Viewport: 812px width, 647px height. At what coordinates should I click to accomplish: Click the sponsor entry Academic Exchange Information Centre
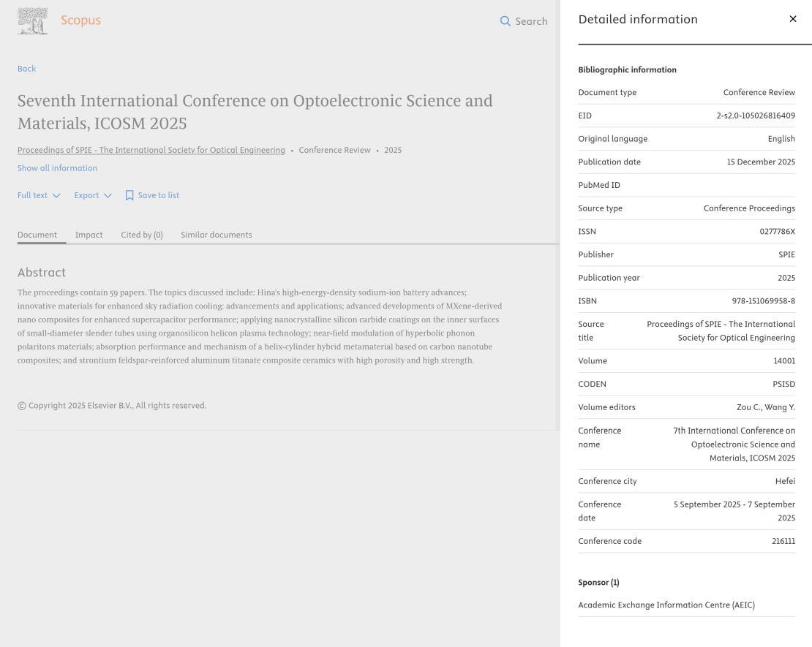tap(666, 605)
